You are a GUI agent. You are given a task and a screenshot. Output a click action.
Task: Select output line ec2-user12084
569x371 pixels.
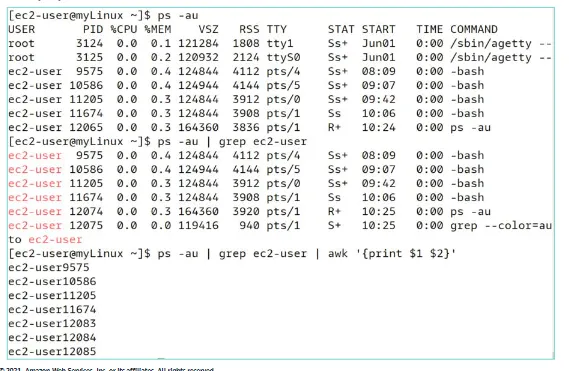52,338
